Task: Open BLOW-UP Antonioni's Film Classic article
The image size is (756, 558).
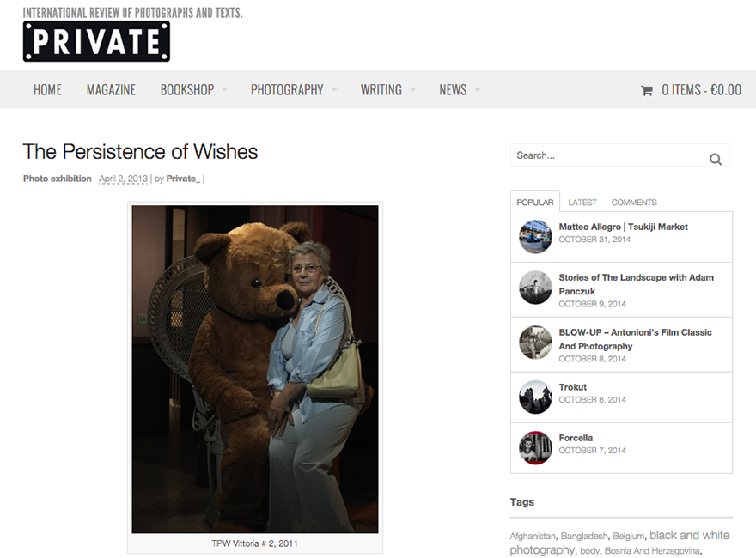Action: click(635, 339)
